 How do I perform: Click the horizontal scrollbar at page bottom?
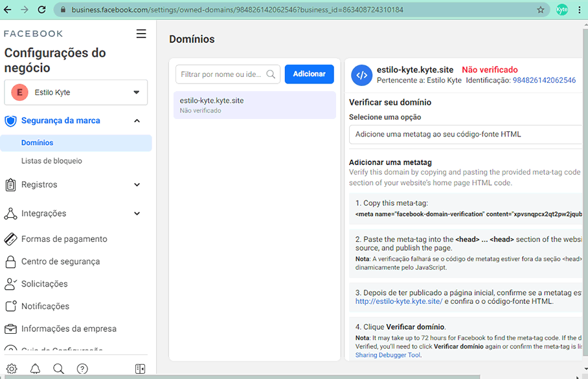coord(242,377)
